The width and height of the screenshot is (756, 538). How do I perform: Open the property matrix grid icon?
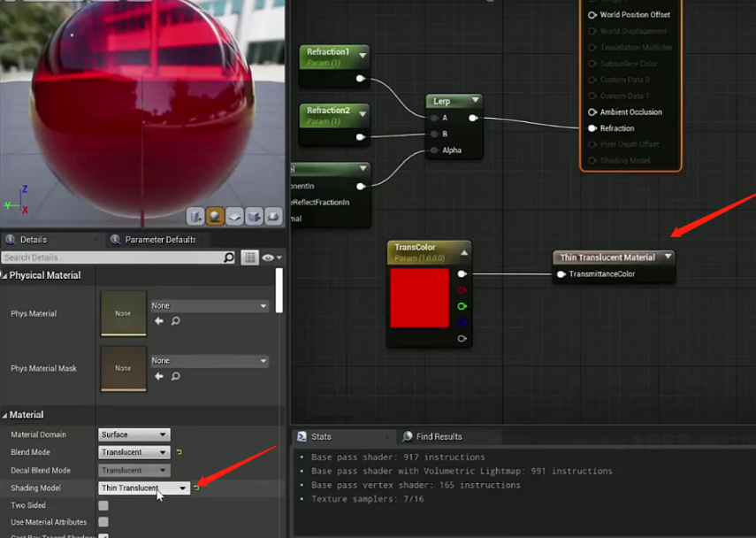point(250,257)
